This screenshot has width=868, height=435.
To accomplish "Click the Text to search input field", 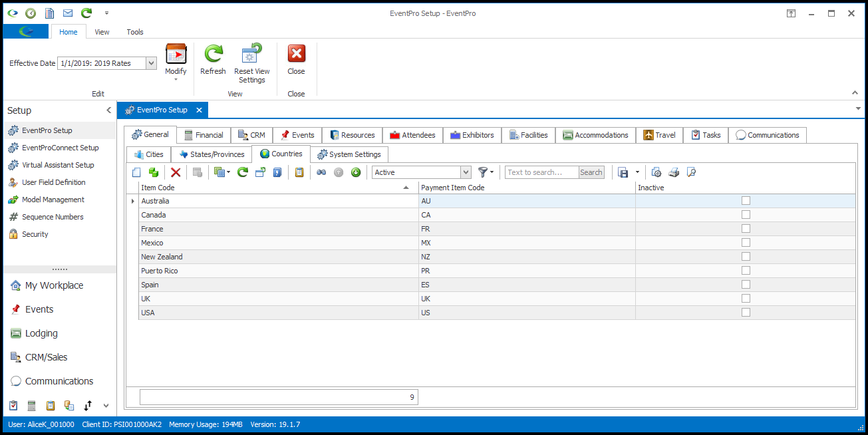I will tap(541, 172).
